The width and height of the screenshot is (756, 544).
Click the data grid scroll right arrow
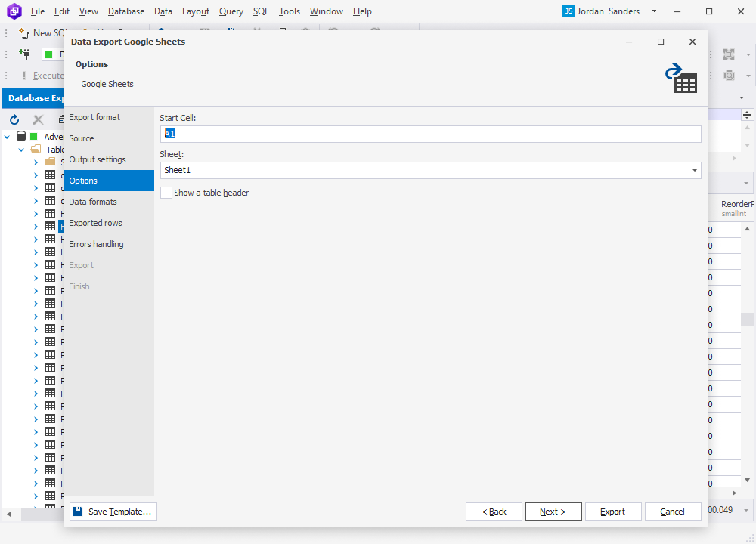pos(734,493)
